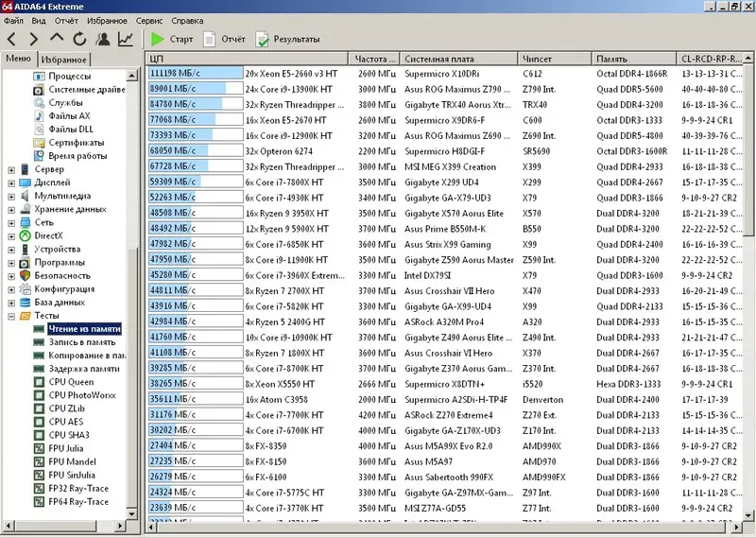Open the Избранное menu in menu bar
Image resolution: width=756 pixels, height=538 pixels.
tap(107, 21)
